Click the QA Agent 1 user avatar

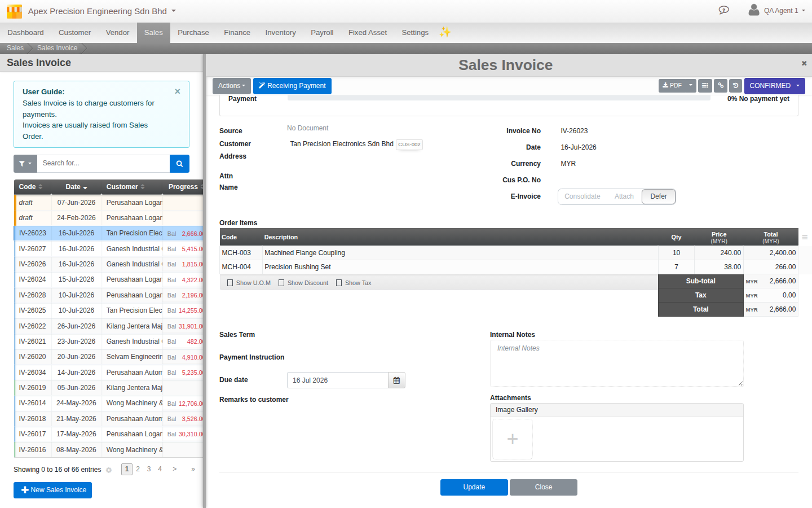[753, 10]
